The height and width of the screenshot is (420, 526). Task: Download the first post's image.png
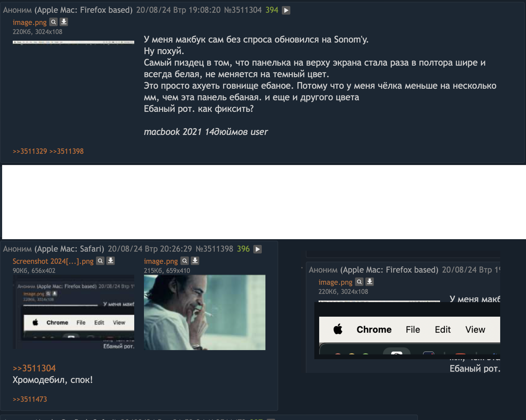tap(64, 22)
